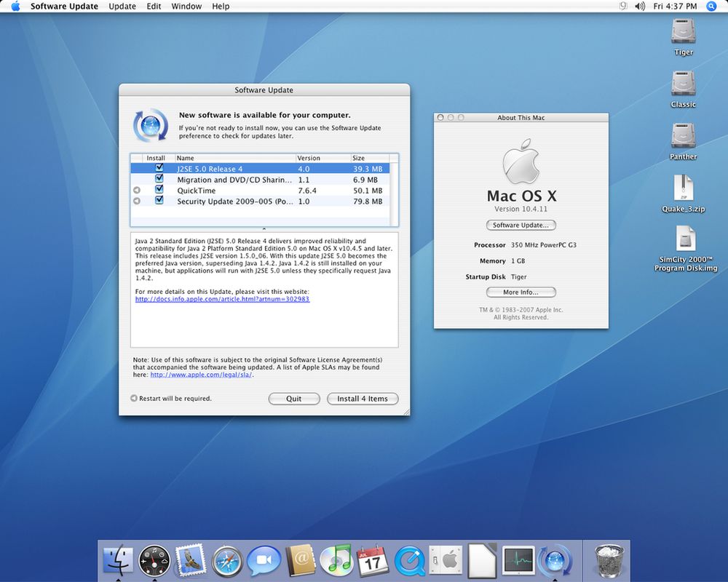Uncheck Security Update 2009-005 install checkbox
728x582 pixels.
pyautogui.click(x=159, y=201)
